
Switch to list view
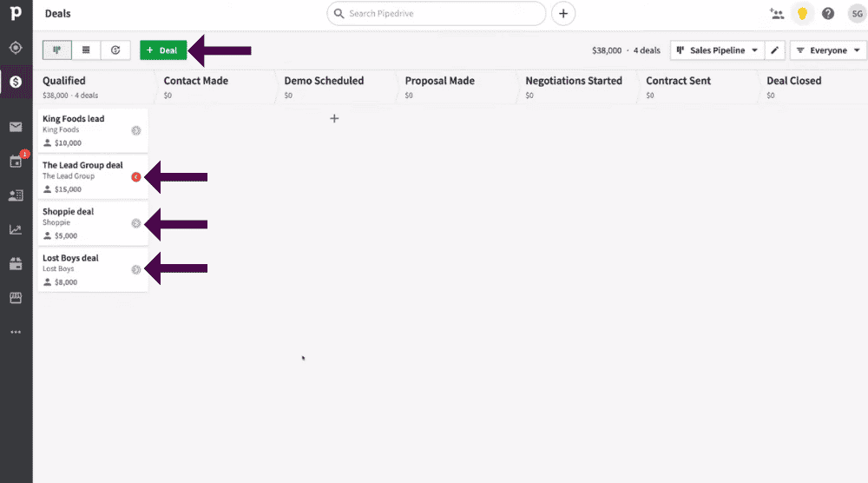(86, 50)
